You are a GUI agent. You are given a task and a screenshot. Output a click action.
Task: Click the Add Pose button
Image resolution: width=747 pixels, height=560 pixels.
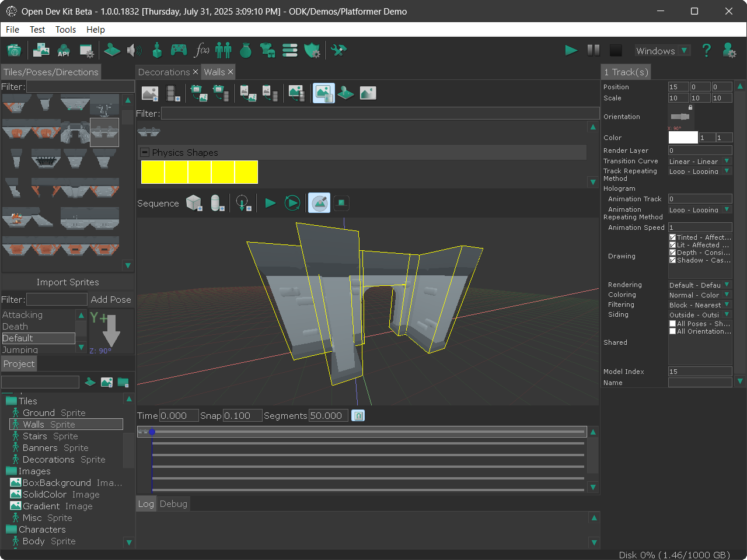coord(111,299)
